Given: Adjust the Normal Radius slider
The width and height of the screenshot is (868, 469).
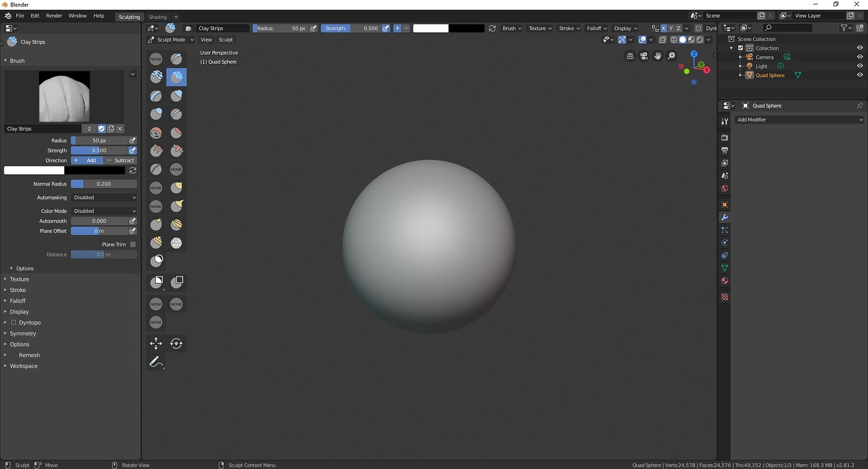Looking at the screenshot, I should click(x=104, y=184).
